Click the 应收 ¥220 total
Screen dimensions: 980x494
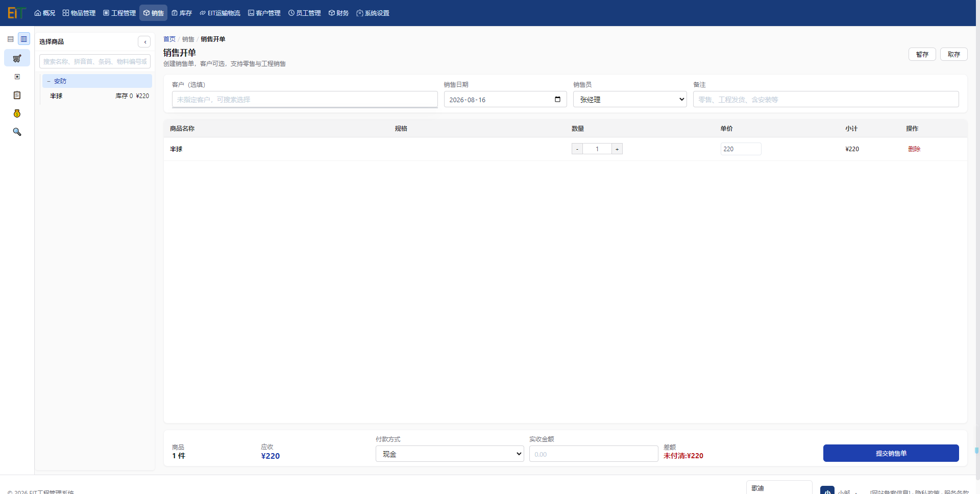(270, 456)
